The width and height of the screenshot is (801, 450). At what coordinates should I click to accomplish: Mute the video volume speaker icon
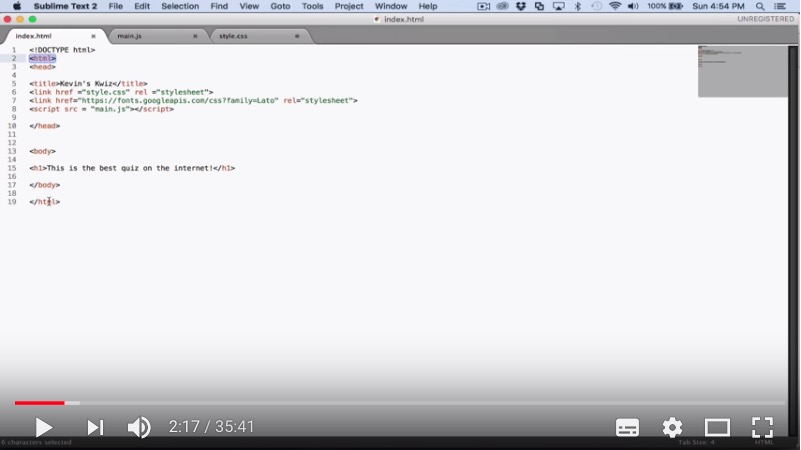139,428
